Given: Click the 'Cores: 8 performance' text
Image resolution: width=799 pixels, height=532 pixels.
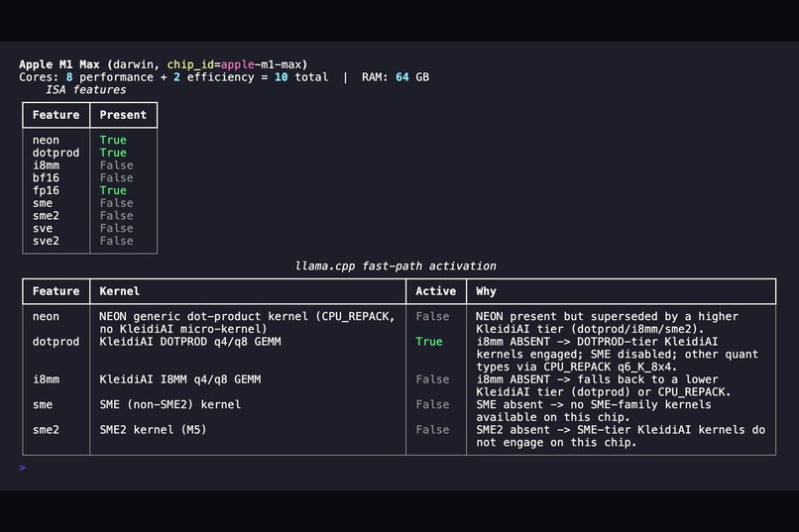Looking at the screenshot, I should tap(86, 77).
